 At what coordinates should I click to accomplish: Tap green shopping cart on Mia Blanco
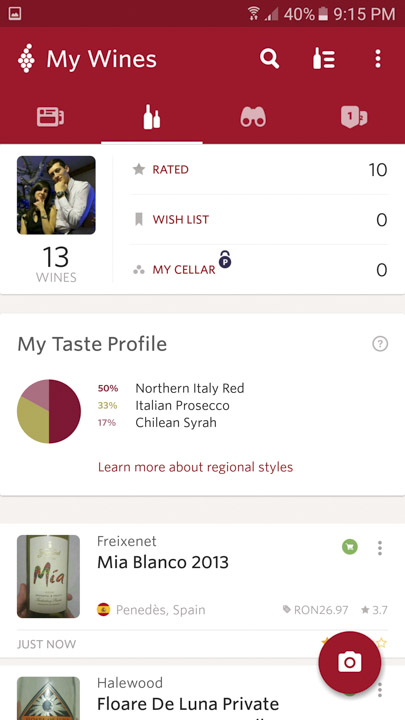(x=350, y=547)
